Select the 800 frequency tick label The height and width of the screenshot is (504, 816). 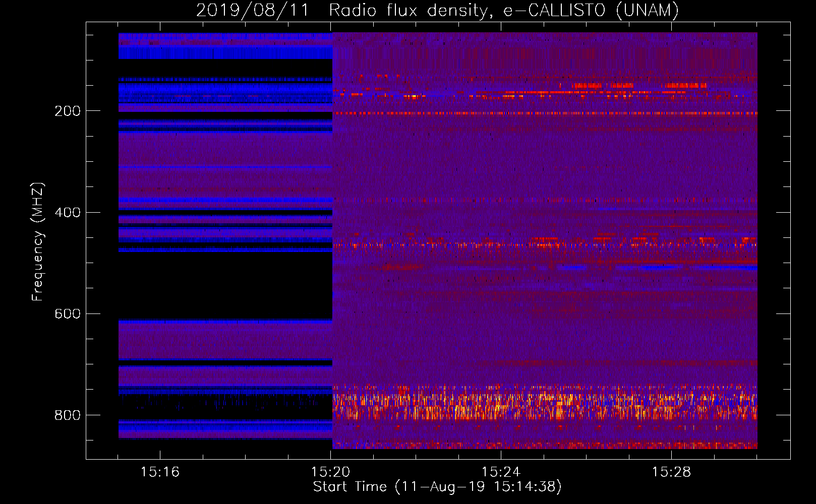(x=68, y=415)
